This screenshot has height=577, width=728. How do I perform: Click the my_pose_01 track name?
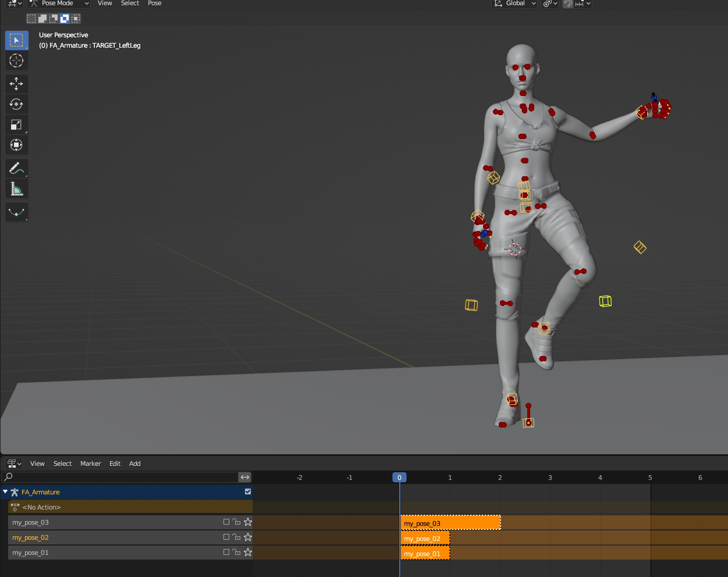(x=30, y=553)
